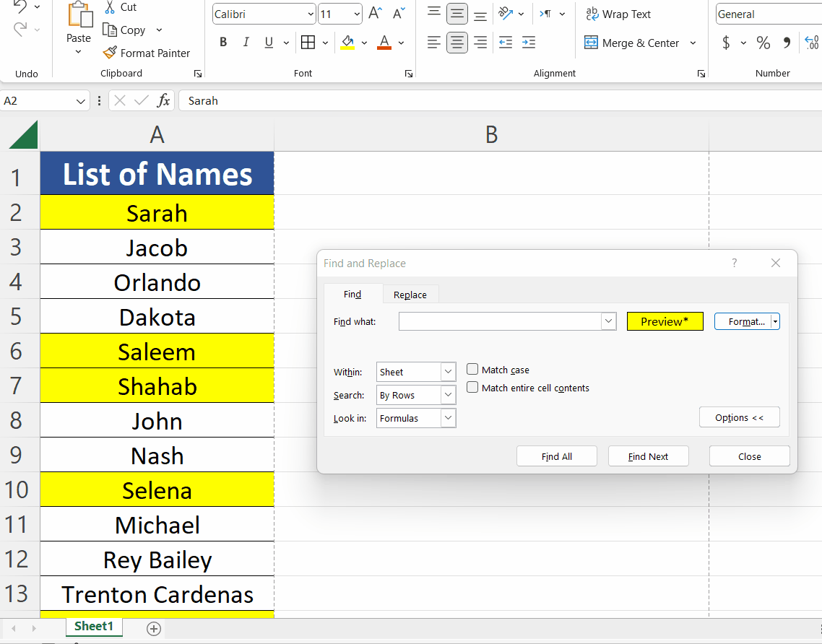
Task: Open the Look in dropdown
Action: pos(447,417)
